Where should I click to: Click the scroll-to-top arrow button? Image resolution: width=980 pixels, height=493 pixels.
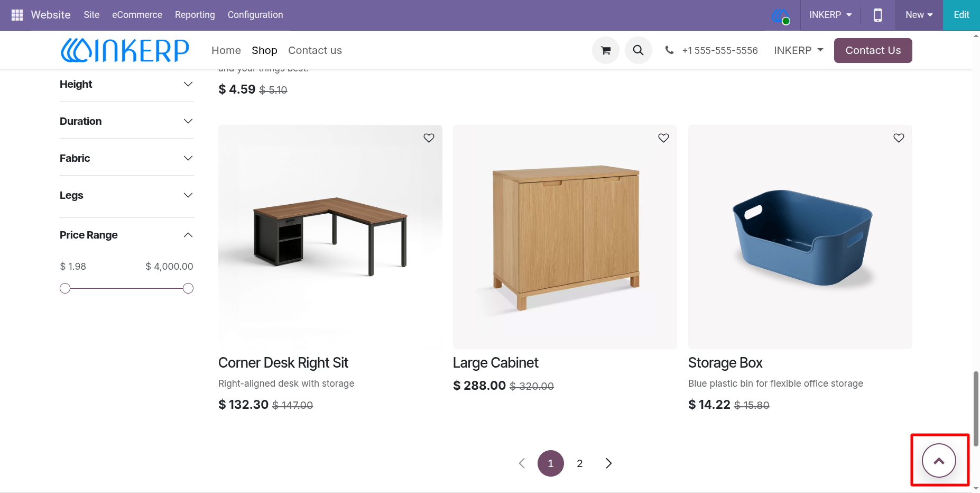(x=939, y=460)
